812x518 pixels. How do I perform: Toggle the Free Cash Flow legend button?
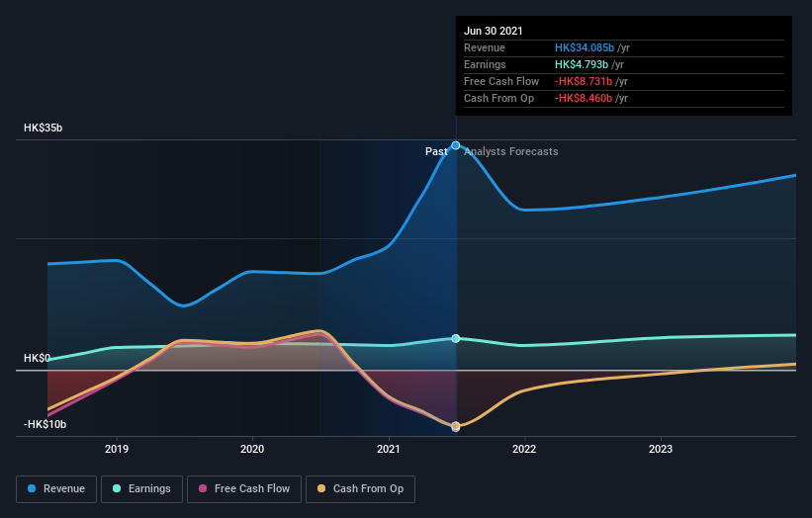tap(244, 489)
